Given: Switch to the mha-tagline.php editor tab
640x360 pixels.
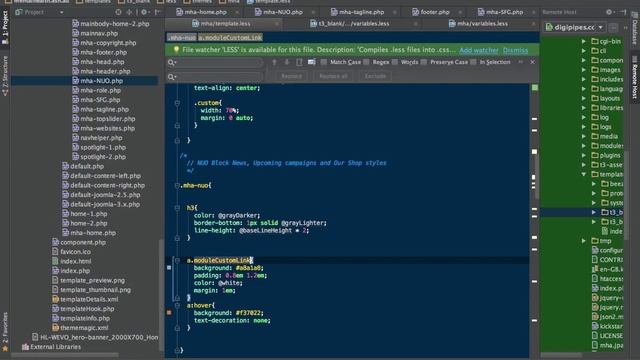Looking at the screenshot, I should [x=358, y=12].
